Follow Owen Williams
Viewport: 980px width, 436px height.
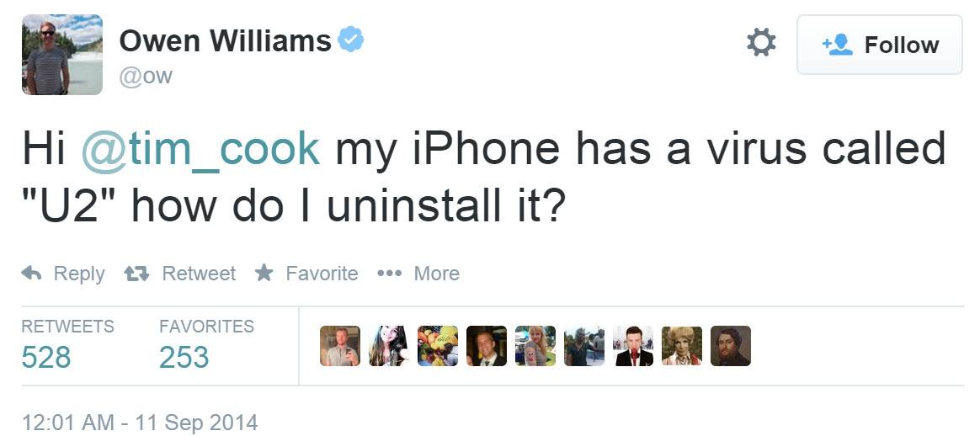[x=879, y=45]
